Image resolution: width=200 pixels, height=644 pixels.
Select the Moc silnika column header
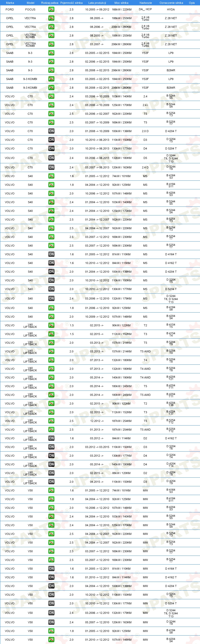[121, 3]
